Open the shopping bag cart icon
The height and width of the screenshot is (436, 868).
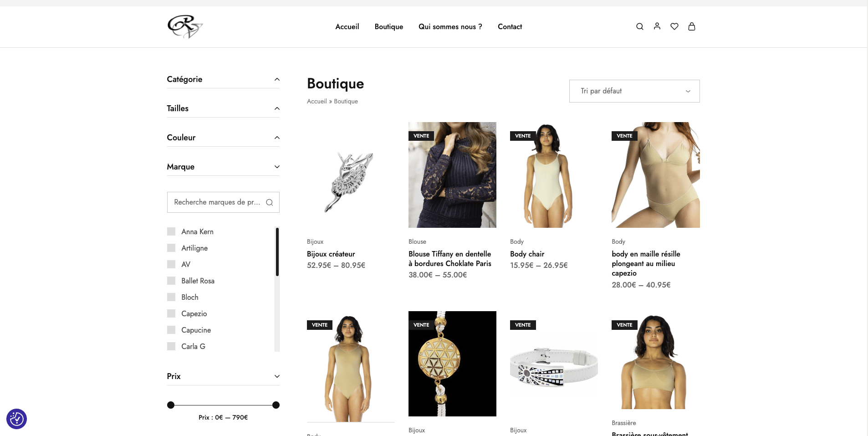click(691, 26)
